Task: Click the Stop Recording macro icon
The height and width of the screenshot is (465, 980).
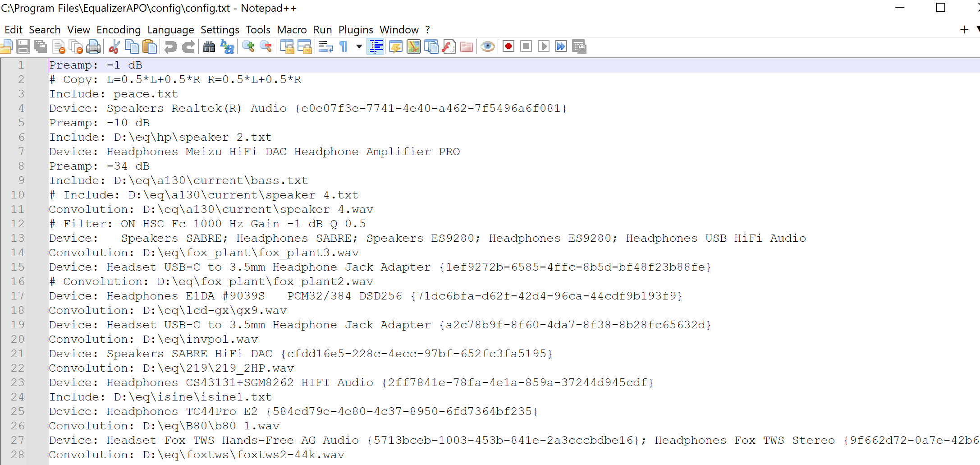Action: pos(526,46)
